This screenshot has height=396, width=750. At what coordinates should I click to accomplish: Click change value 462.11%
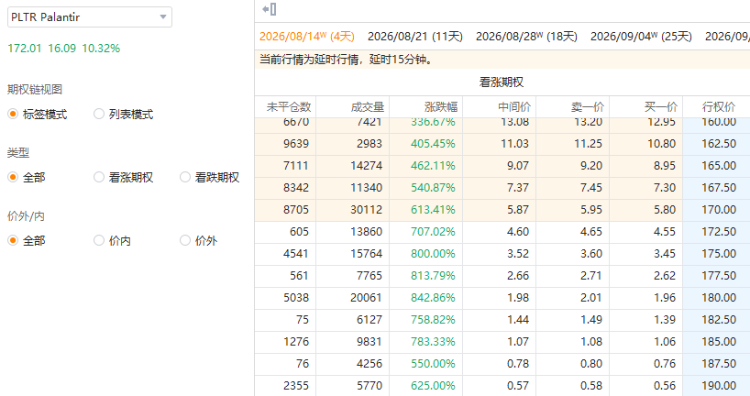tap(433, 165)
